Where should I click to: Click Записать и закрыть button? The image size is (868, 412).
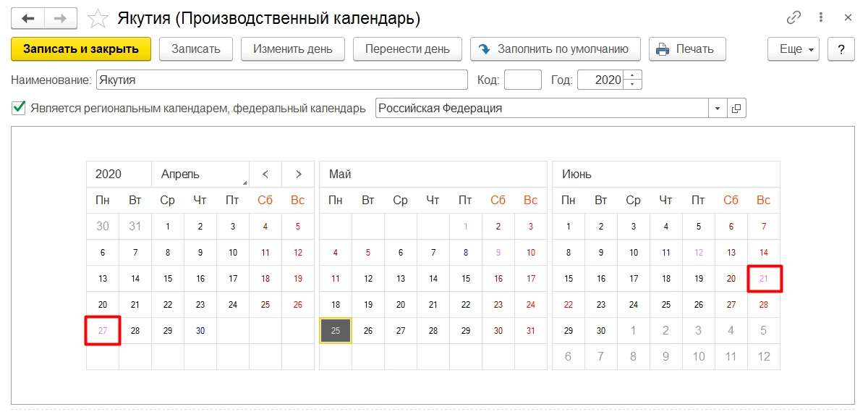(x=81, y=49)
